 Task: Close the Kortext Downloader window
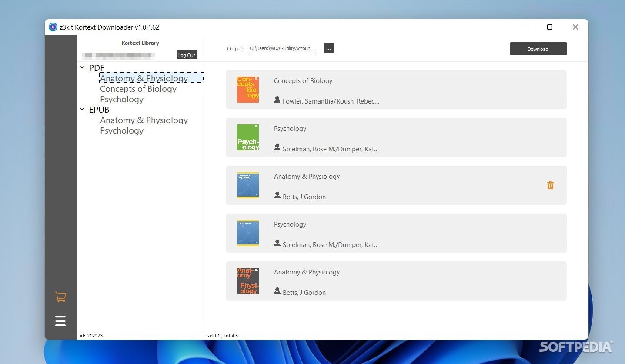coord(575,27)
